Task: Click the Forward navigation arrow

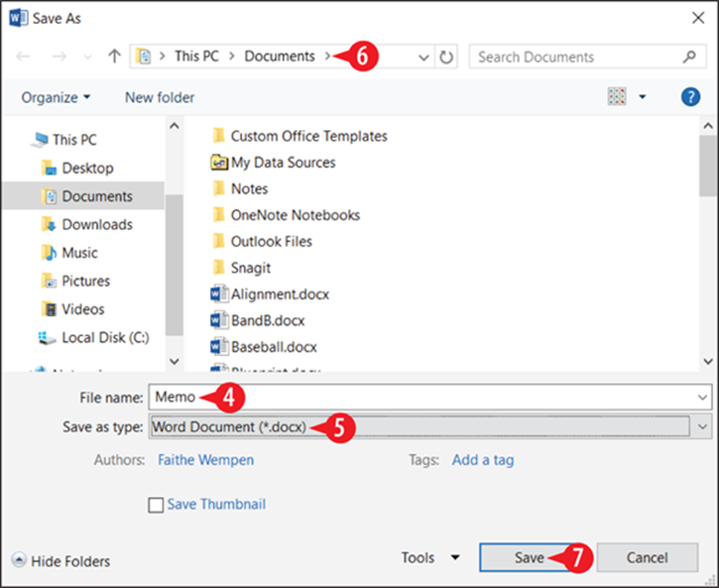Action: coord(59,57)
